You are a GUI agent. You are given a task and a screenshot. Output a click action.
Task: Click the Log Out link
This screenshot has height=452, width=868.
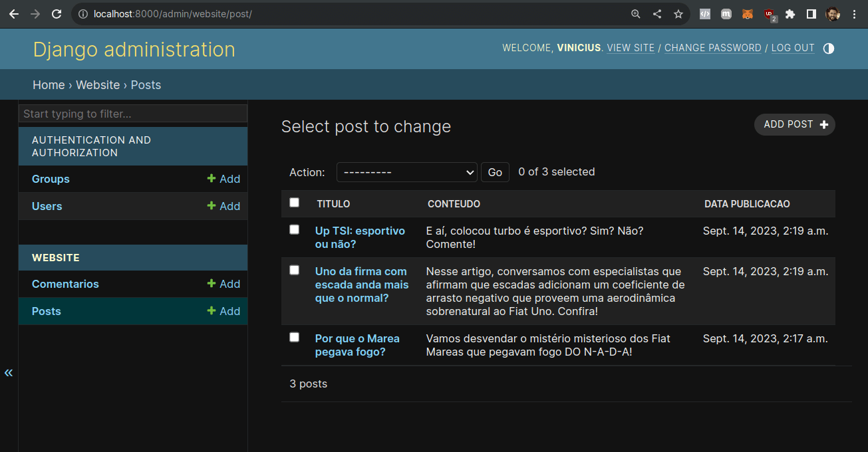pos(792,48)
